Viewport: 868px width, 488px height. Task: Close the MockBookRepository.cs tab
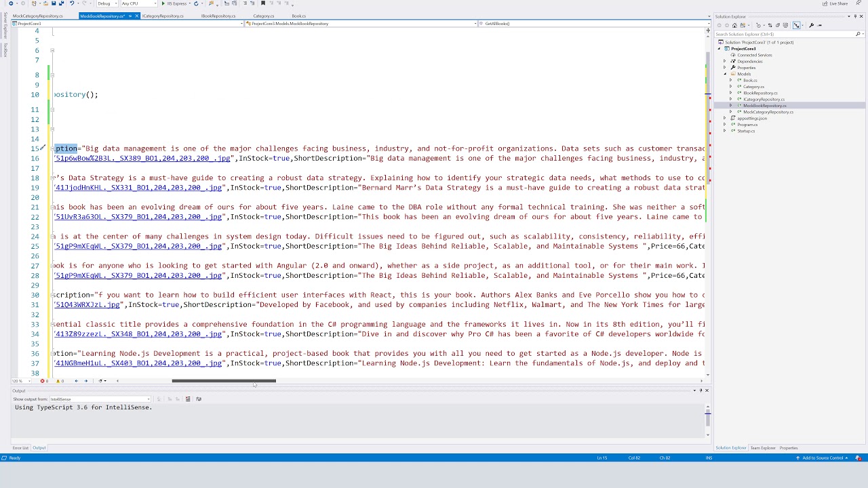137,16
